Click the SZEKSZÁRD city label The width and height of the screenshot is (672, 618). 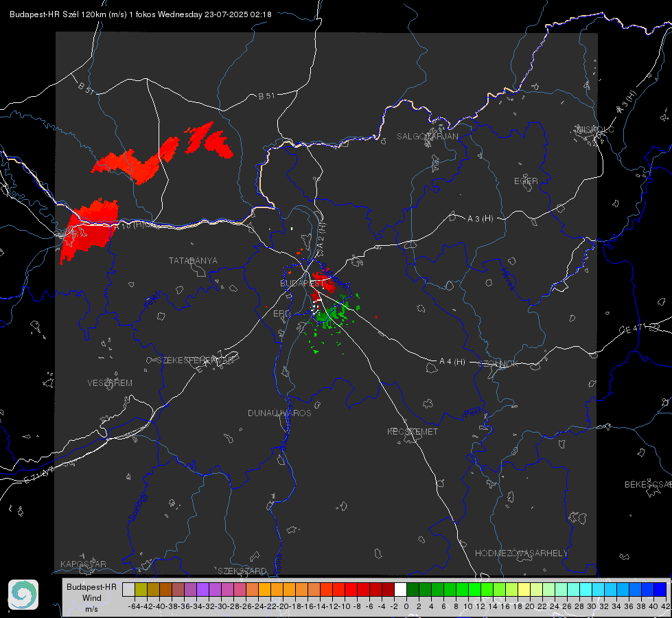pos(242,571)
